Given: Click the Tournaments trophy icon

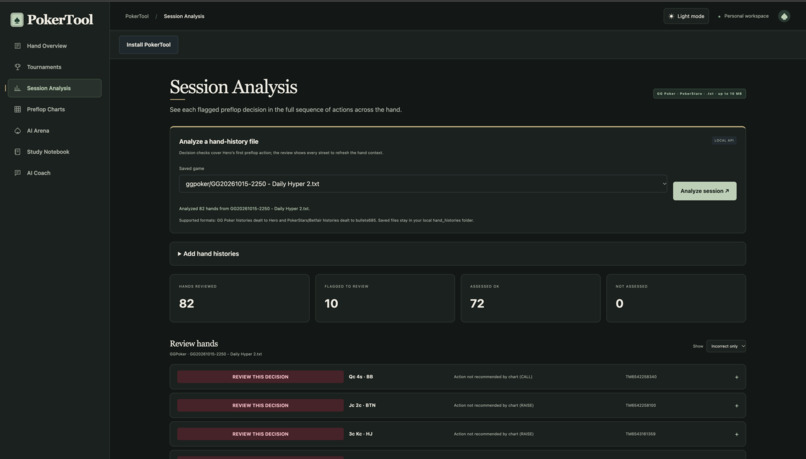Looking at the screenshot, I should pos(17,67).
